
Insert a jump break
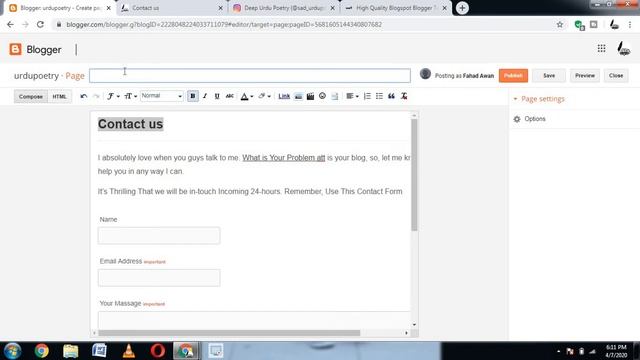[335, 96]
